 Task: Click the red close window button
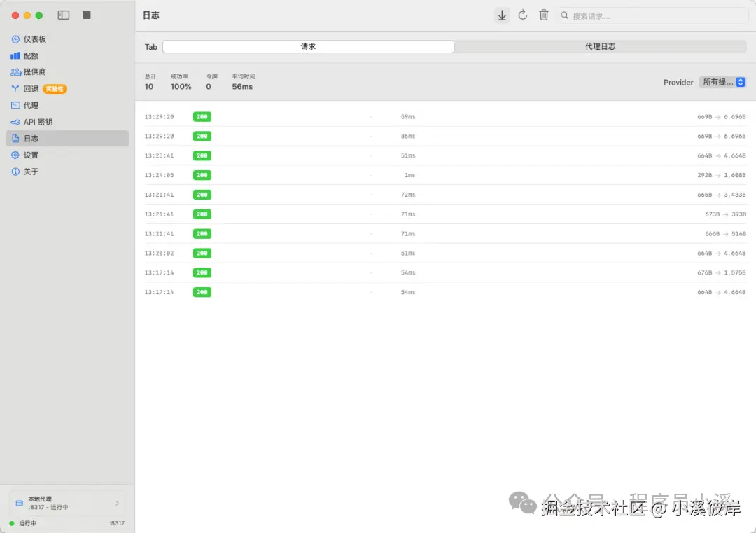15,15
